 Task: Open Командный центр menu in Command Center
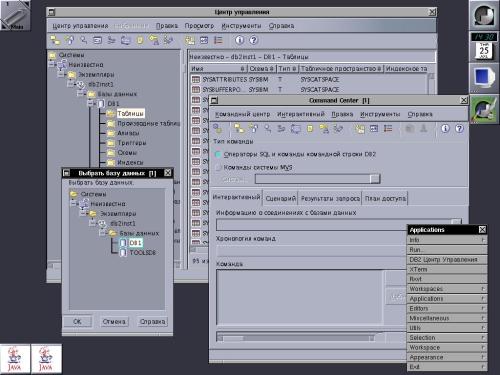click(x=242, y=114)
